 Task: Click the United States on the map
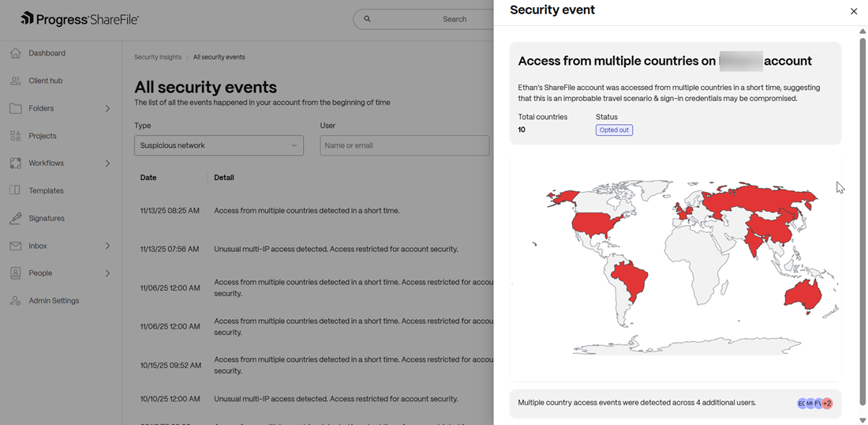[595, 224]
